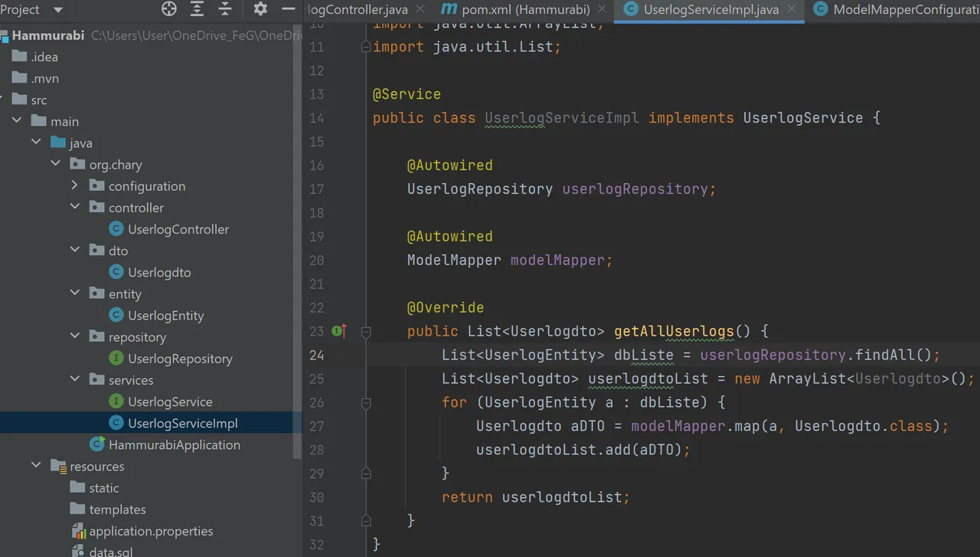Collapse the dto package
This screenshot has width=980, height=557.
pyautogui.click(x=74, y=250)
